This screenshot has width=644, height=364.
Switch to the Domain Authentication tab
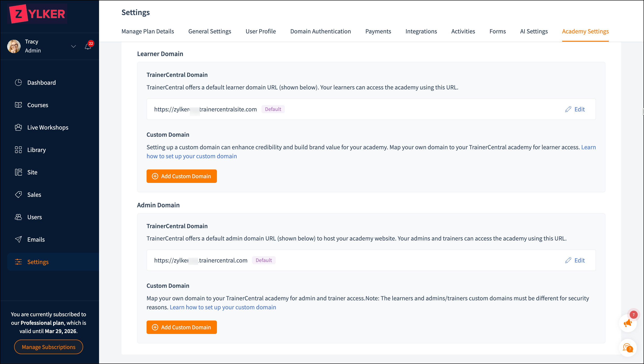(320, 32)
